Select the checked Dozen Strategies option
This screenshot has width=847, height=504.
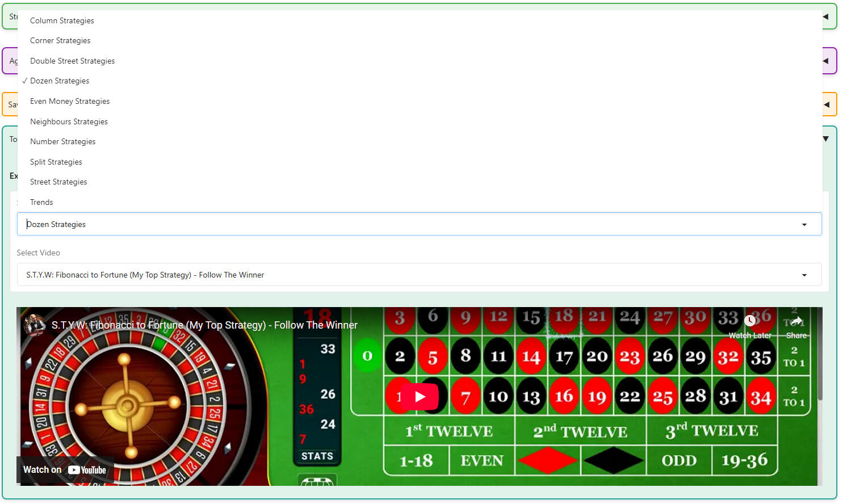point(60,81)
